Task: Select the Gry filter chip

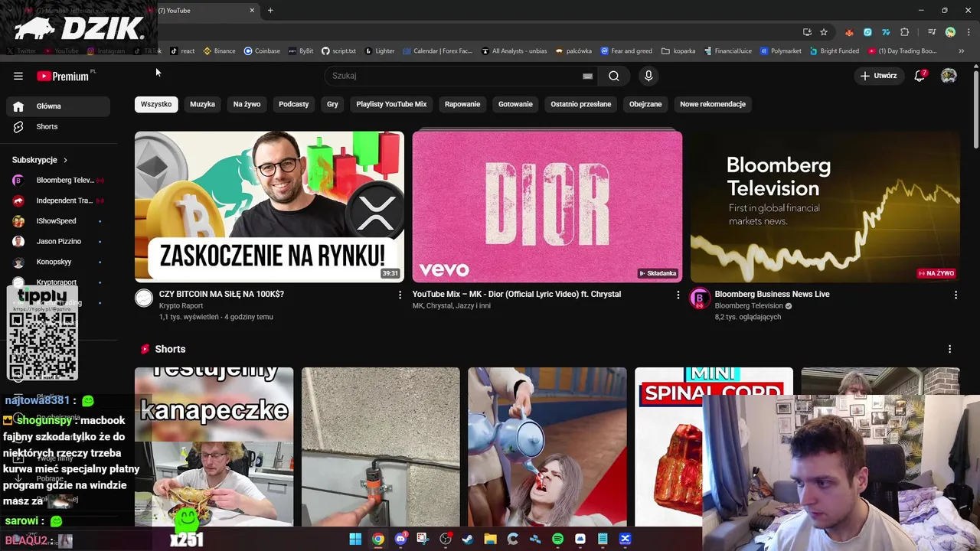Action: [x=332, y=104]
